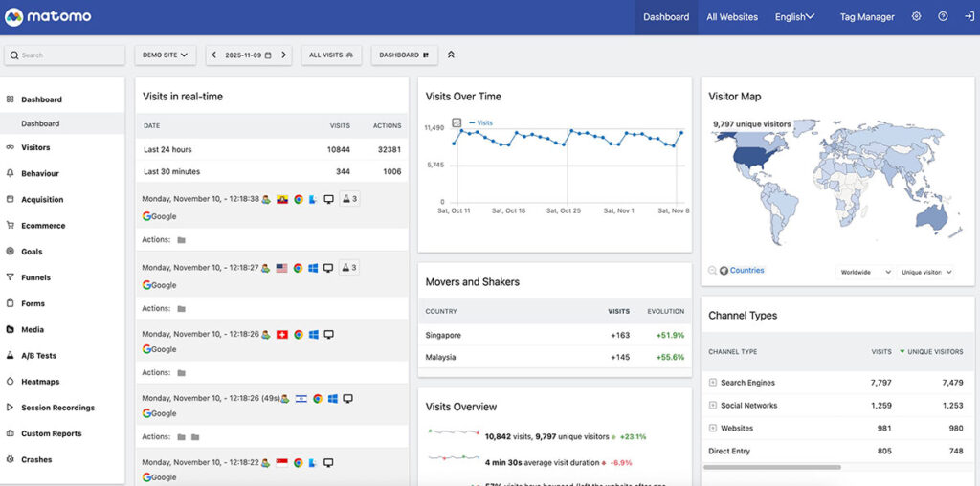
Task: Click Australia on the visitor map
Action: click(931, 219)
